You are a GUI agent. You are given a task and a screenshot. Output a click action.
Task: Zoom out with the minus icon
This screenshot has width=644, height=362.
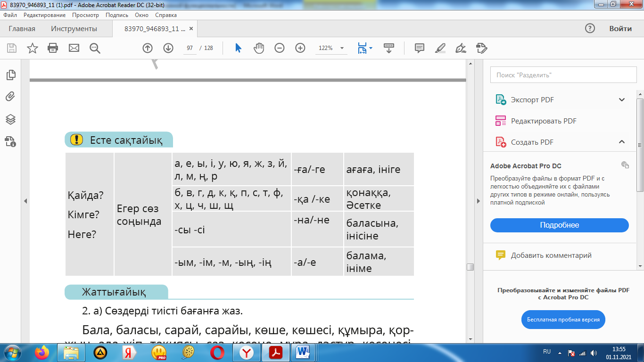[280, 48]
